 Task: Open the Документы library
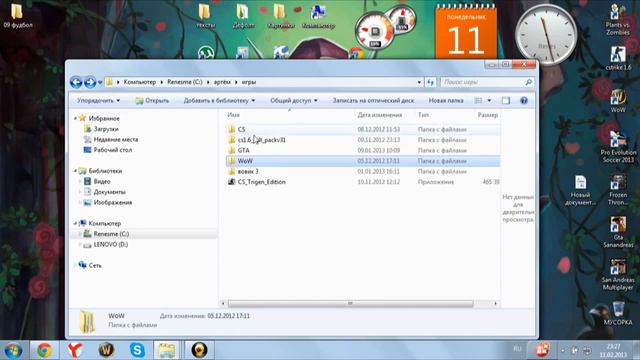point(109,192)
